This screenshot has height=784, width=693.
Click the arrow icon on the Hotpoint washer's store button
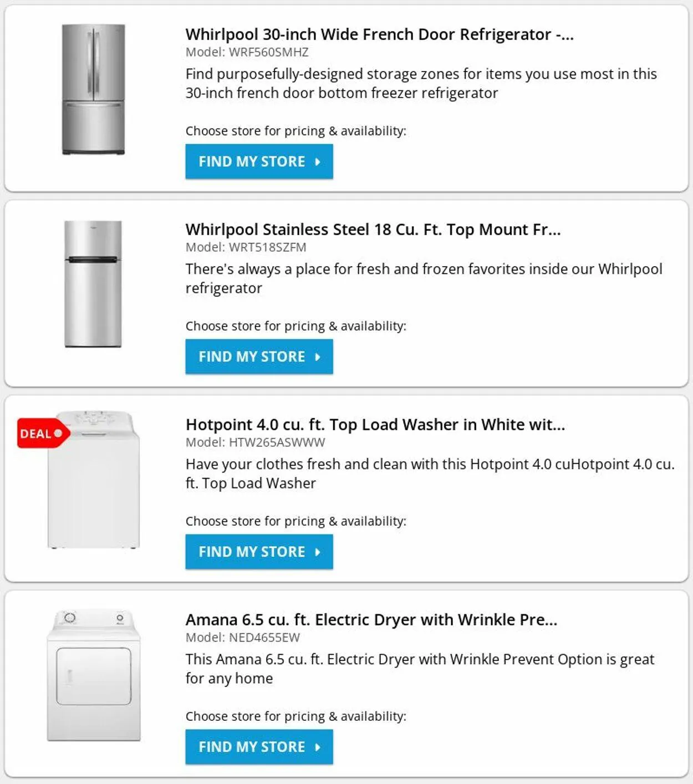[x=318, y=552]
